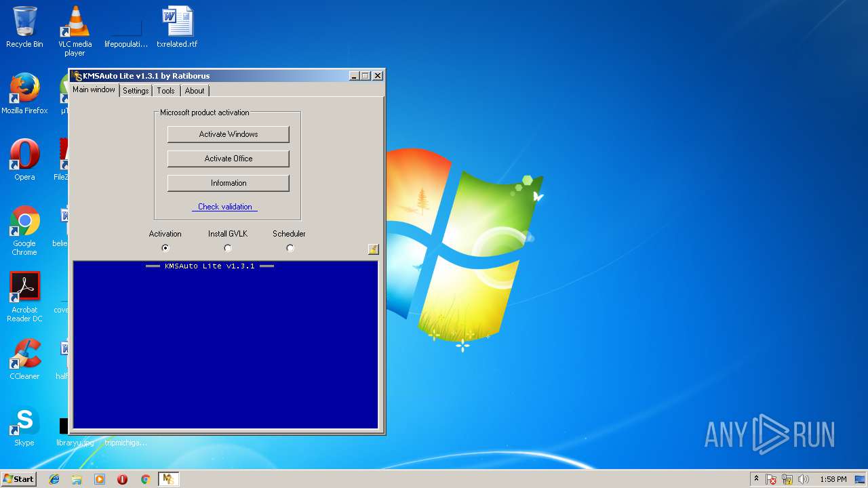
Task: Click the KMSAuto taskbar button
Action: pos(168,479)
